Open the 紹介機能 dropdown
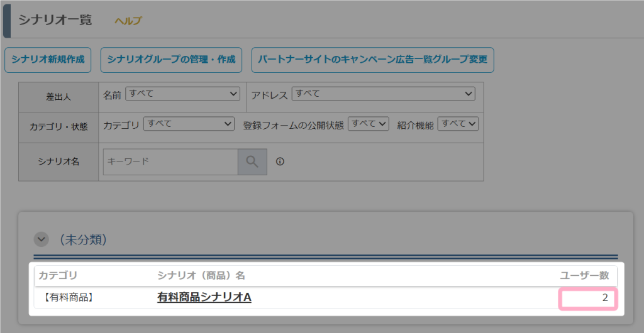This screenshot has height=333, width=644. pyautogui.click(x=458, y=124)
